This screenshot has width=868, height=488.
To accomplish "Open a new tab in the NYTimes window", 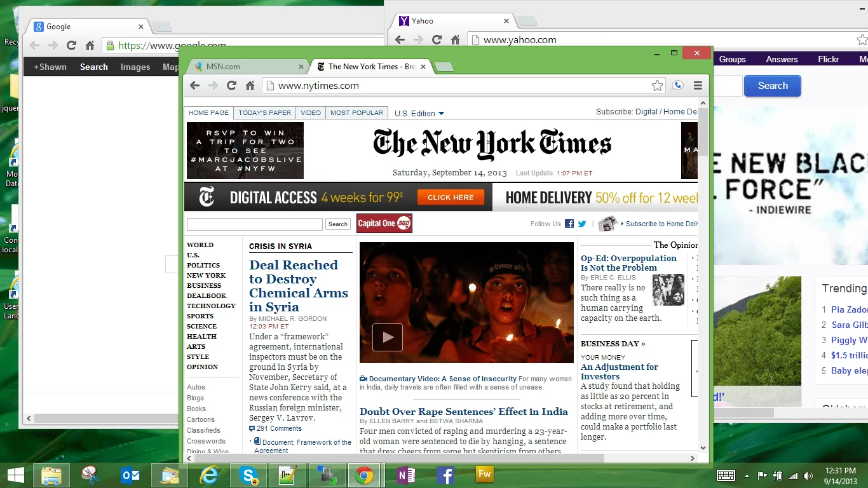I will pyautogui.click(x=445, y=67).
